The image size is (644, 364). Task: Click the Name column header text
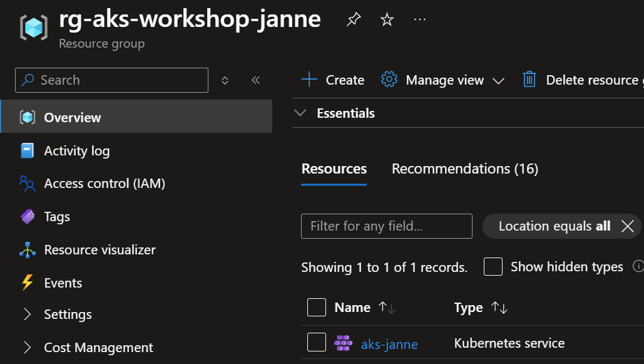click(x=352, y=307)
